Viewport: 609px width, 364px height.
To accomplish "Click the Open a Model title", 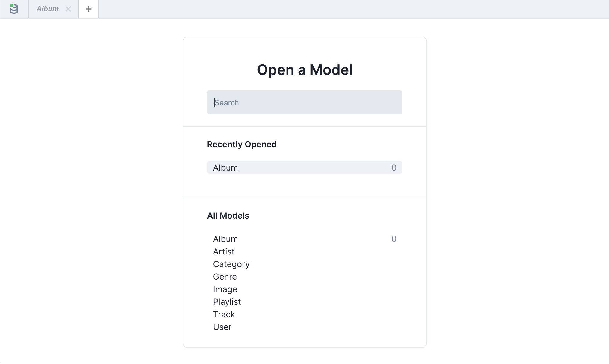I will (304, 69).
